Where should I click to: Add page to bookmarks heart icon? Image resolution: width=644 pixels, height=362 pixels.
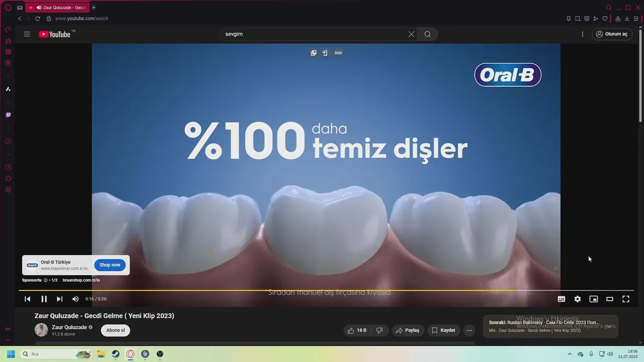[x=605, y=19]
